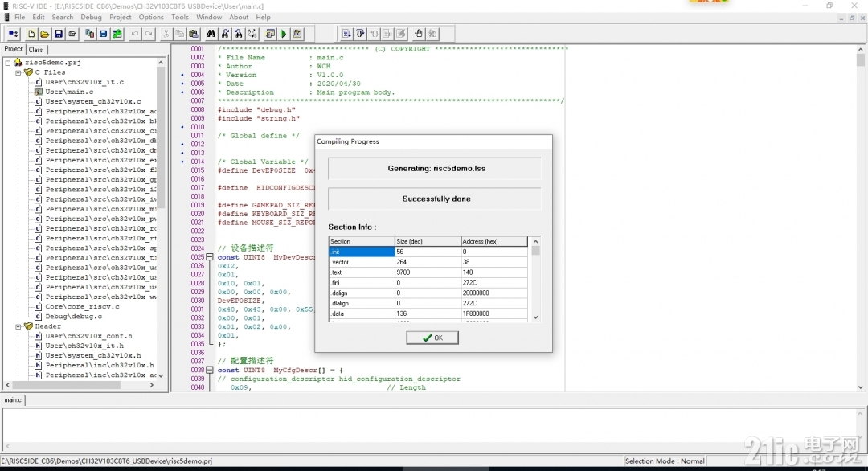
Task: Collapse the Header folder node
Action: coord(18,326)
